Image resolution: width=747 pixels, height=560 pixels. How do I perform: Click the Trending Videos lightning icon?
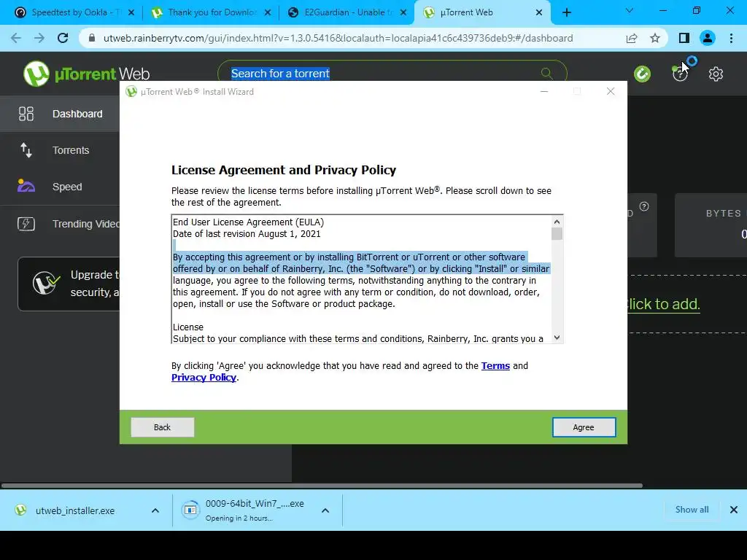pyautogui.click(x=26, y=224)
